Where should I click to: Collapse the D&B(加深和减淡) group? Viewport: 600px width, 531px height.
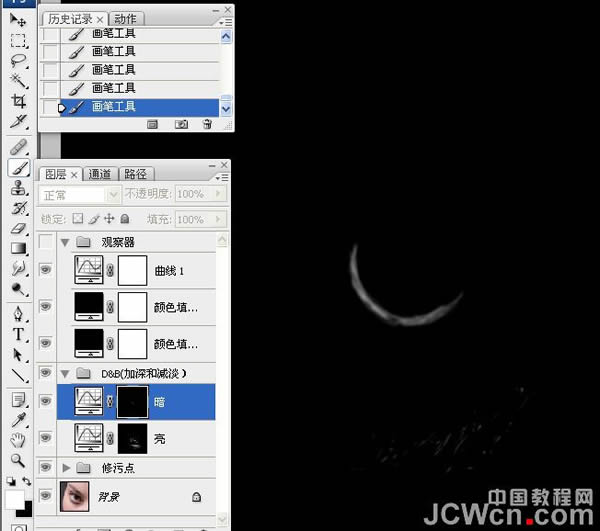[x=65, y=373]
